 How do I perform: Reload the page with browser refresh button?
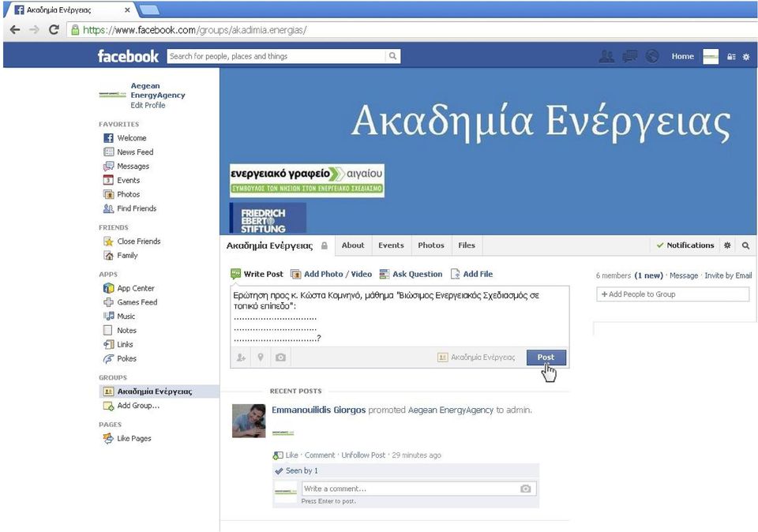coord(54,30)
